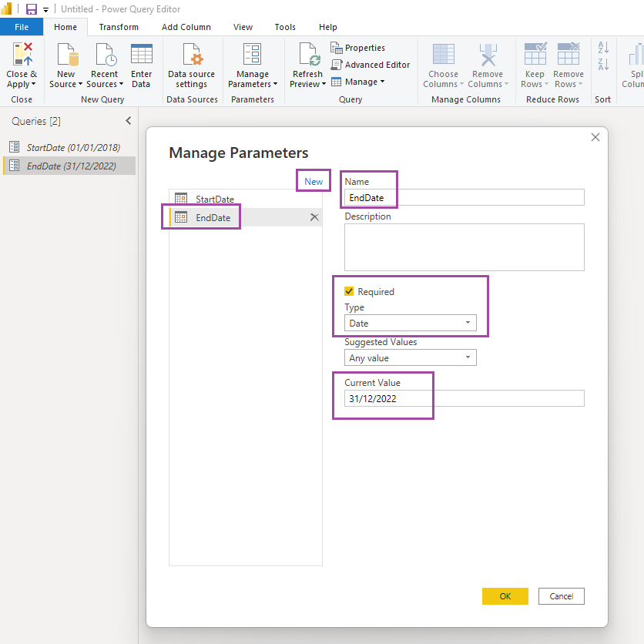The image size is (644, 644).
Task: Click the Manage Parameters ribbon icon
Action: pyautogui.click(x=252, y=54)
